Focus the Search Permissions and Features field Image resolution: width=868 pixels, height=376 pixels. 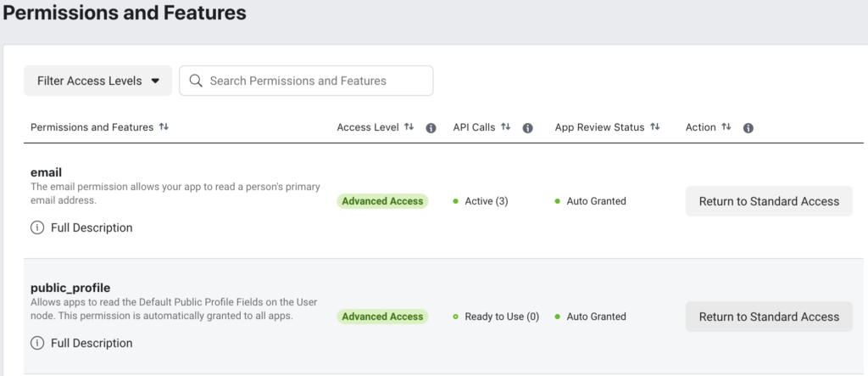306,81
